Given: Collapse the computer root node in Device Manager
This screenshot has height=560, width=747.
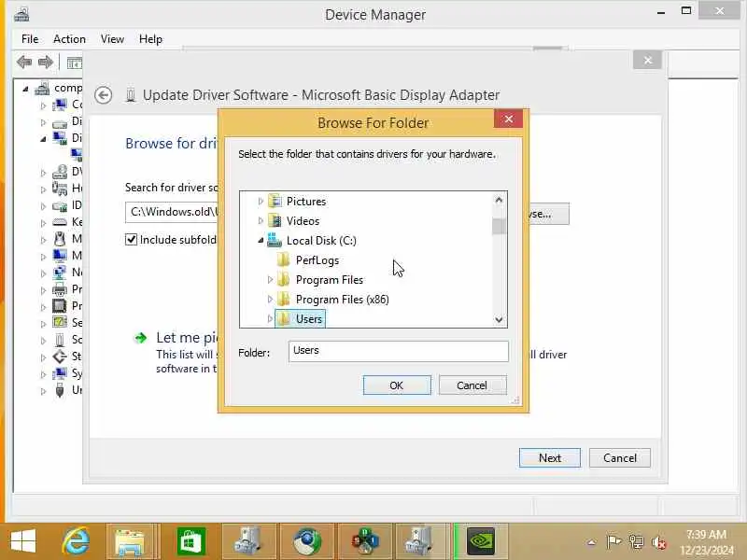Looking at the screenshot, I should pos(25,89).
